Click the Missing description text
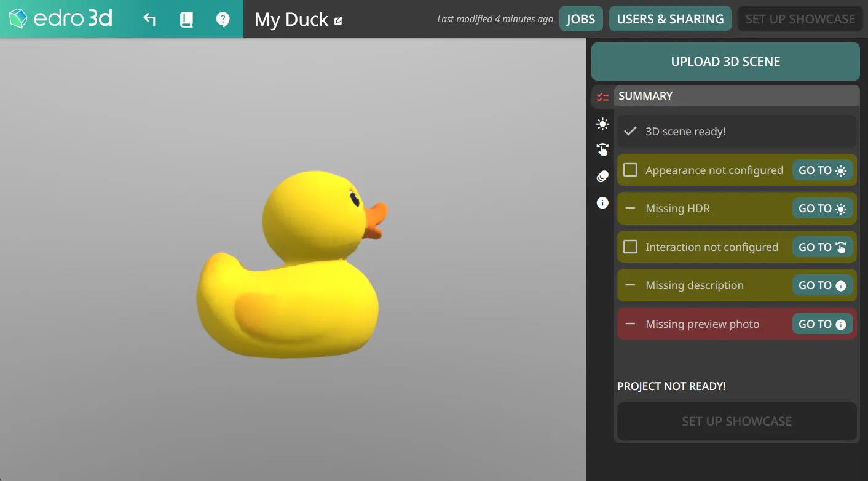 tap(695, 285)
